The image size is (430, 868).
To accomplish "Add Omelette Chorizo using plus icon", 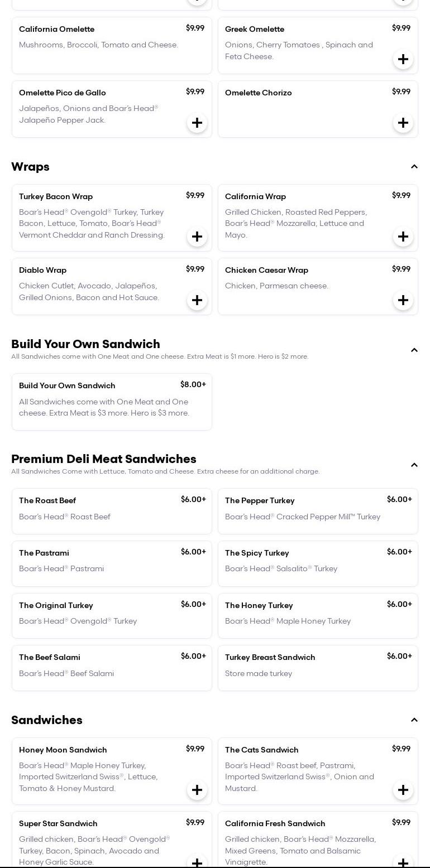I will tap(403, 123).
